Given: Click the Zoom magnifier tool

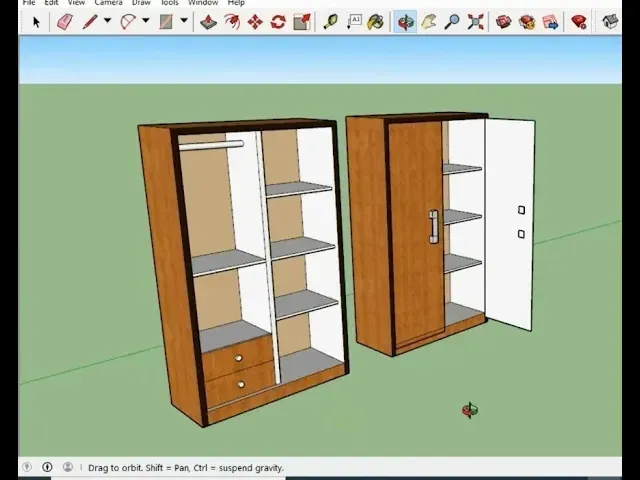Looking at the screenshot, I should (x=452, y=21).
